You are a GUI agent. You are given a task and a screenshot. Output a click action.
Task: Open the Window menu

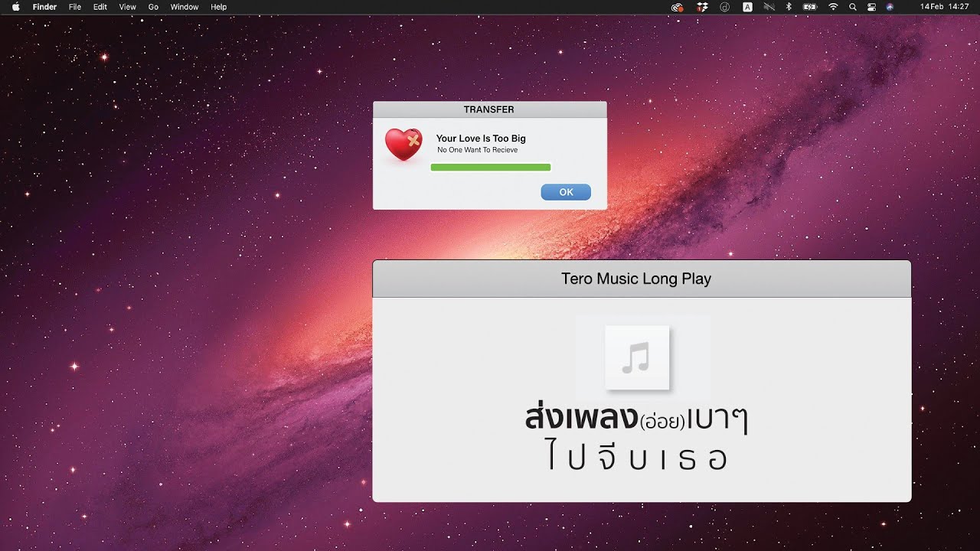(x=185, y=7)
